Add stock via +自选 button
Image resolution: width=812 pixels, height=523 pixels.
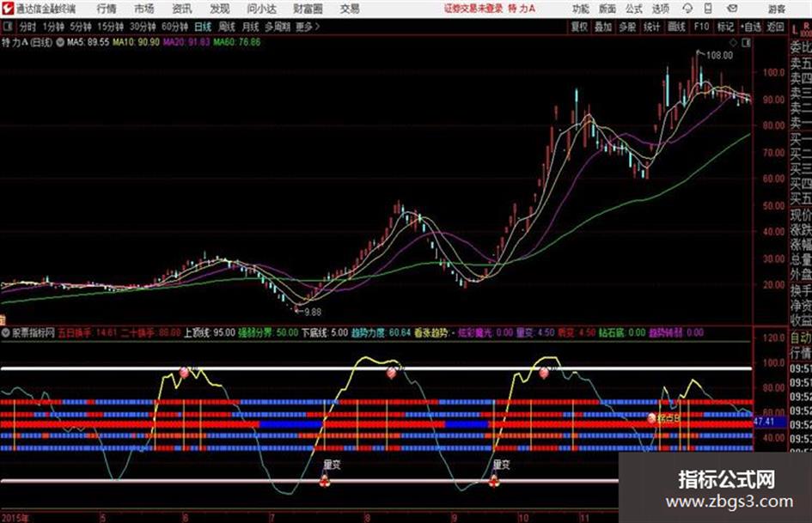coord(750,27)
